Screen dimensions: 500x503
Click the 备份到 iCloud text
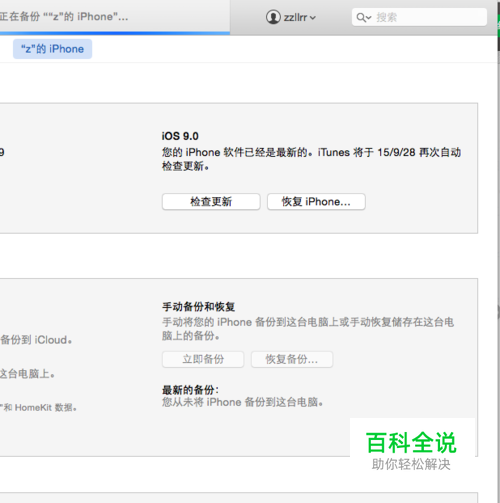pyautogui.click(x=36, y=340)
